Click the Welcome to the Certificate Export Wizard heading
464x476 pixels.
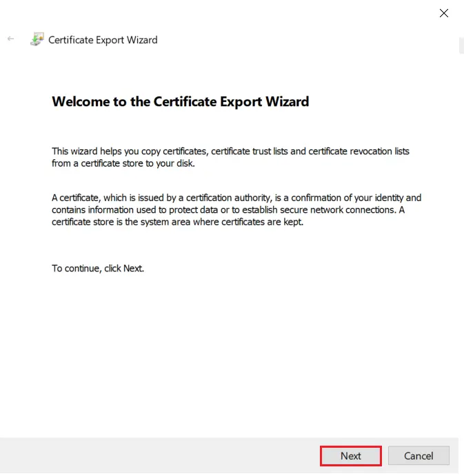(x=180, y=102)
